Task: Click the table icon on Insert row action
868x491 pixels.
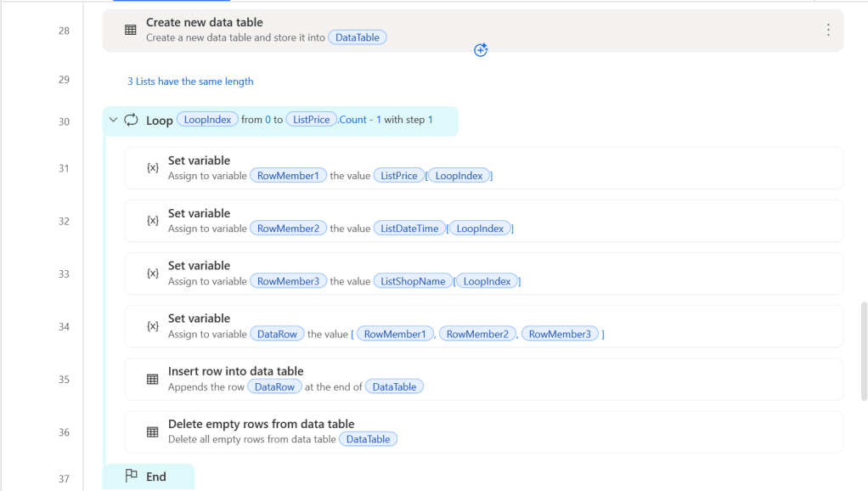Action: 153,379
